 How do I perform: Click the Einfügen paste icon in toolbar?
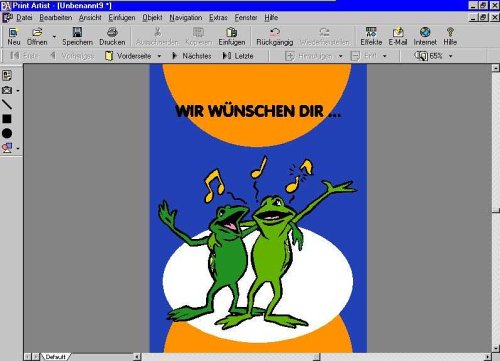pyautogui.click(x=231, y=32)
